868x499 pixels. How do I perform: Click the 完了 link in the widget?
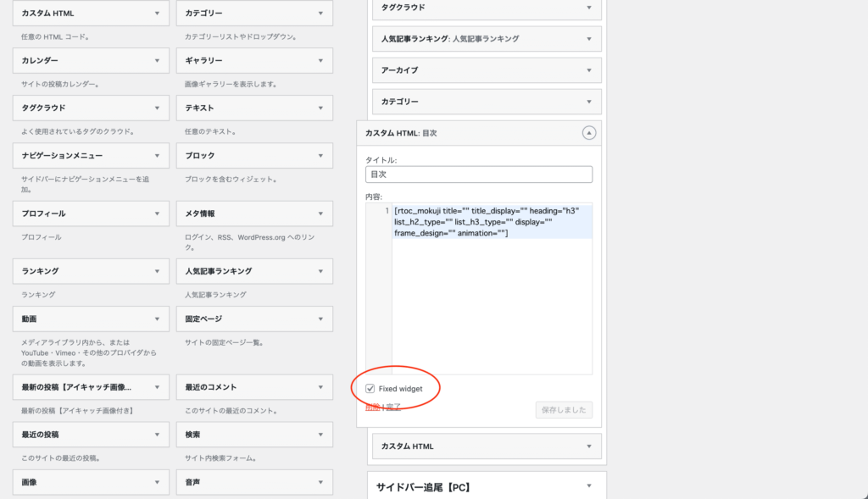392,408
